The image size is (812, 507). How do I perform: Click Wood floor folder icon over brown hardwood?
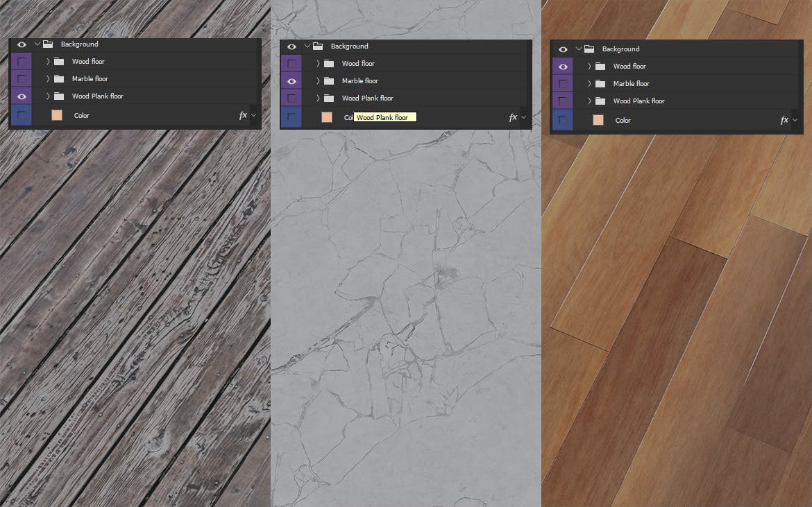pyautogui.click(x=600, y=66)
